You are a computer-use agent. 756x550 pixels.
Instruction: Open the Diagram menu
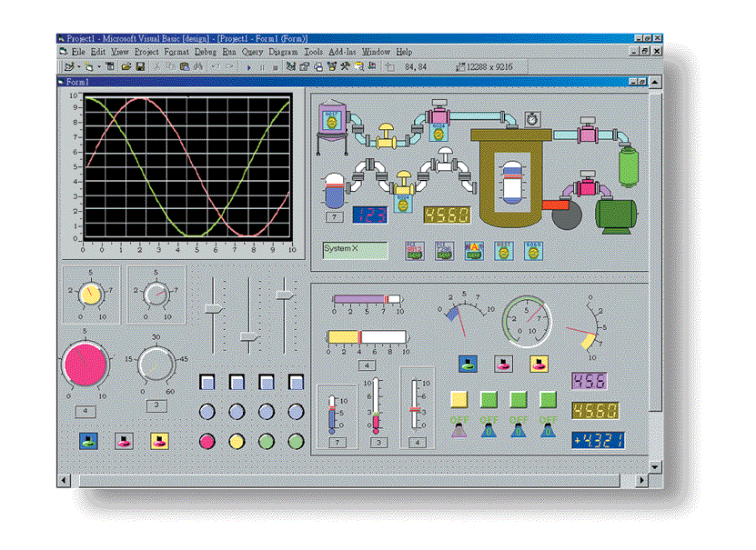(283, 52)
